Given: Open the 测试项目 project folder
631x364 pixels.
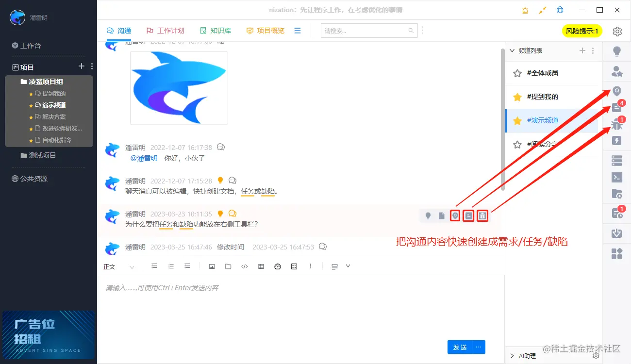Looking at the screenshot, I should 38,155.
